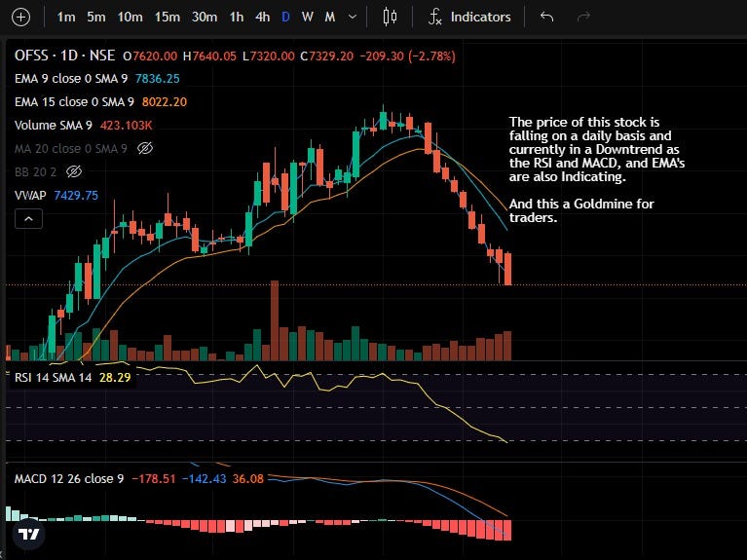Open the timeframe dropdown arrow
This screenshot has width=747, height=560.
tap(353, 18)
